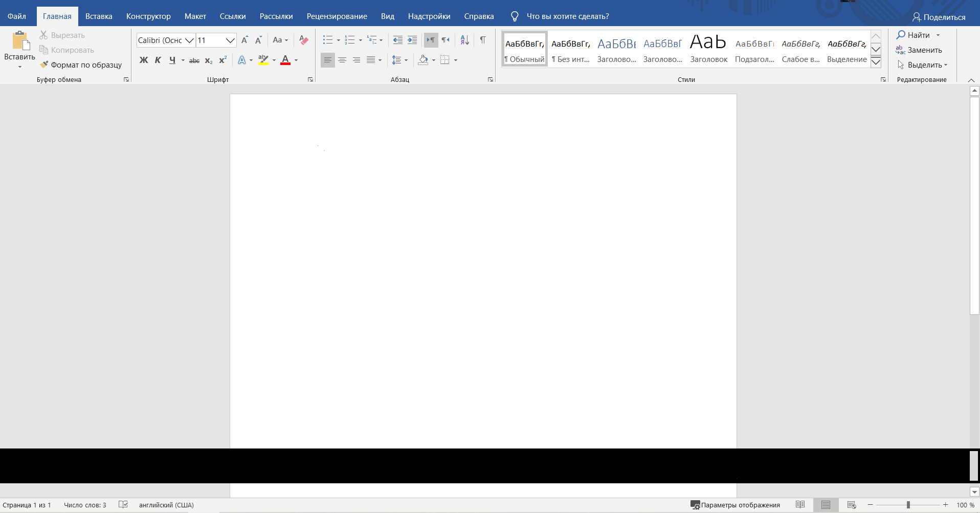Click Параметры отображения in status bar
Image resolution: width=980 pixels, height=513 pixels.
736,505
